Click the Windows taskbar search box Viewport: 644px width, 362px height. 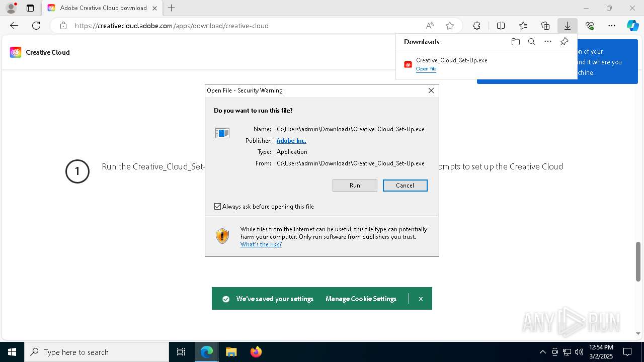(97, 352)
